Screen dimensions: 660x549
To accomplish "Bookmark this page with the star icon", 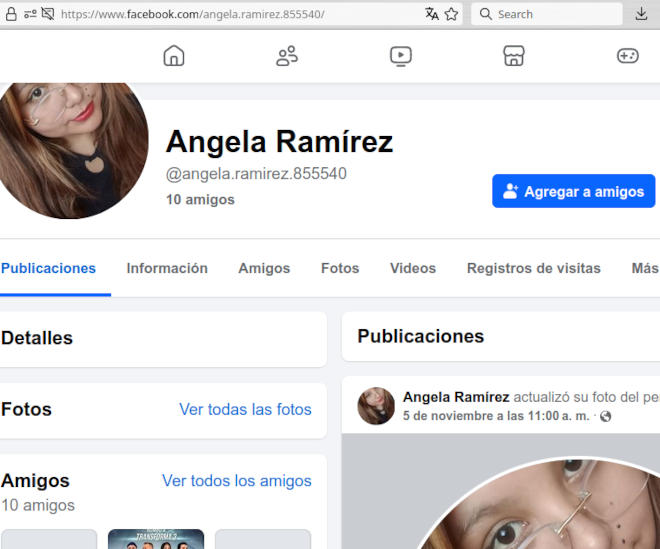I will point(451,14).
